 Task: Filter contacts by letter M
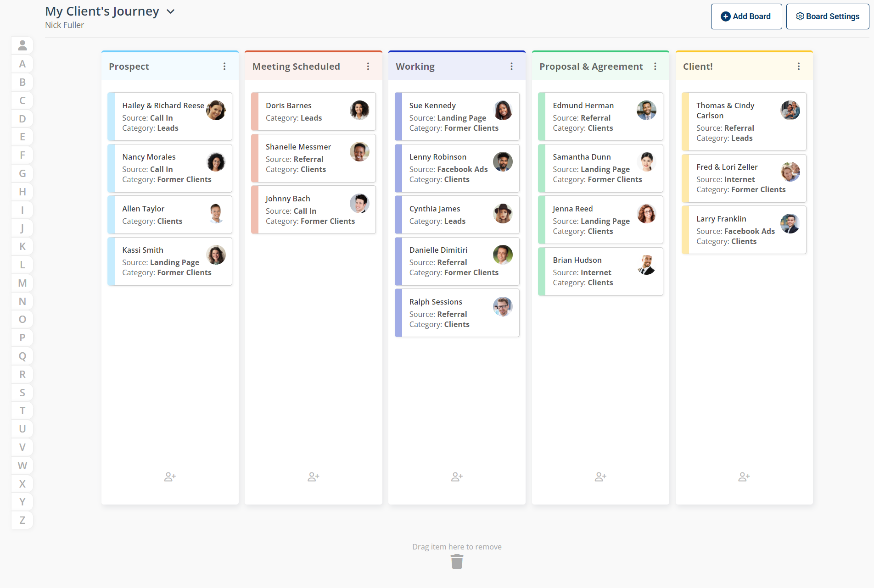pos(22,283)
